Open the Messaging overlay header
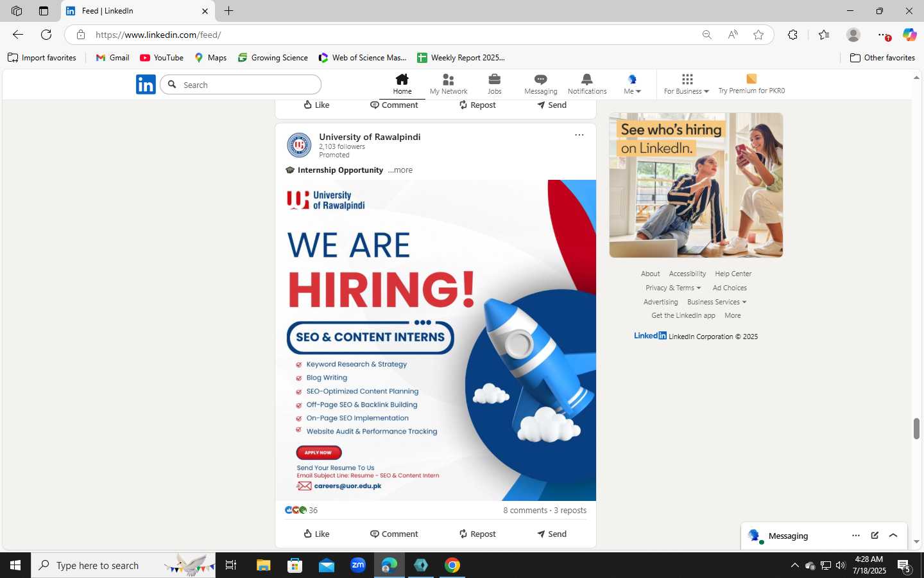Viewport: 924px width, 578px height. [x=824, y=536]
